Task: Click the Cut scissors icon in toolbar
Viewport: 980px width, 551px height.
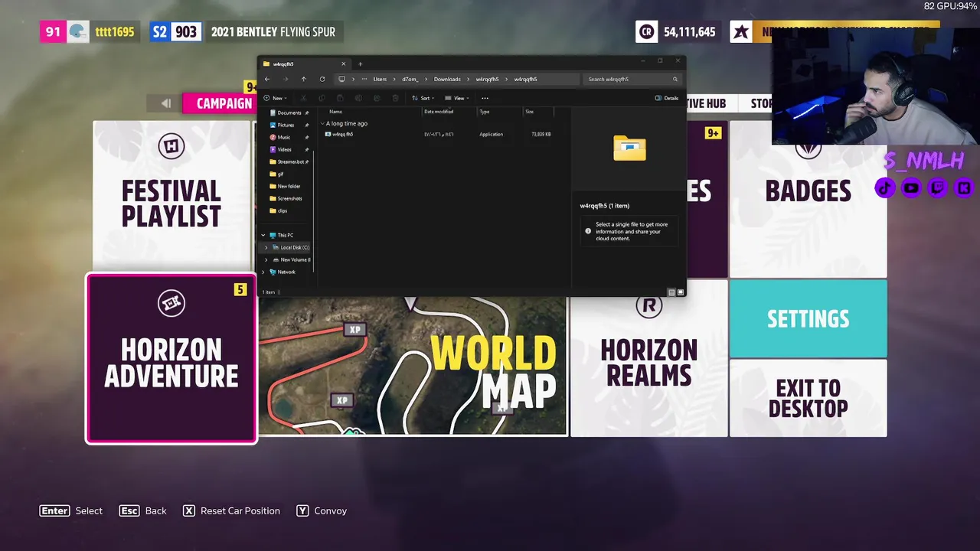Action: pyautogui.click(x=303, y=98)
